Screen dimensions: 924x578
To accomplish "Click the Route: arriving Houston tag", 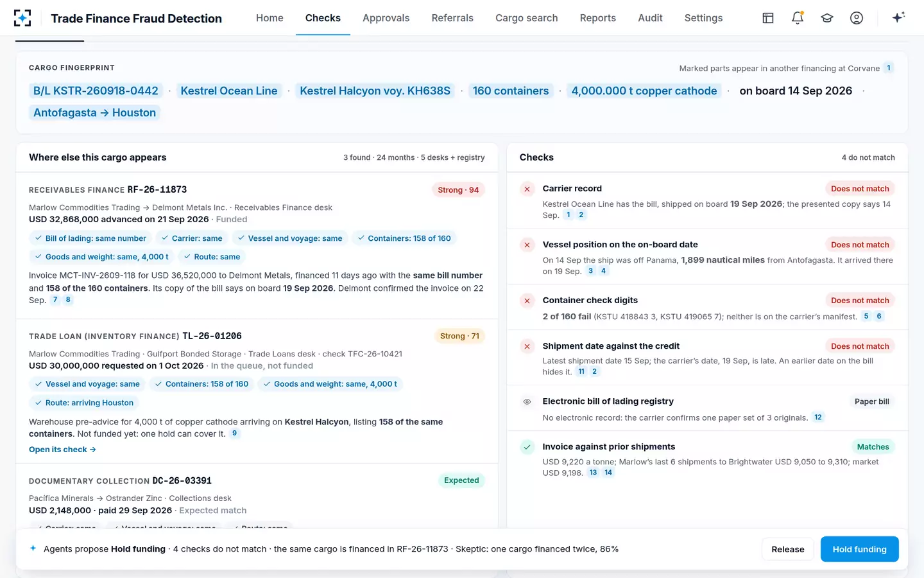I will (x=84, y=403).
